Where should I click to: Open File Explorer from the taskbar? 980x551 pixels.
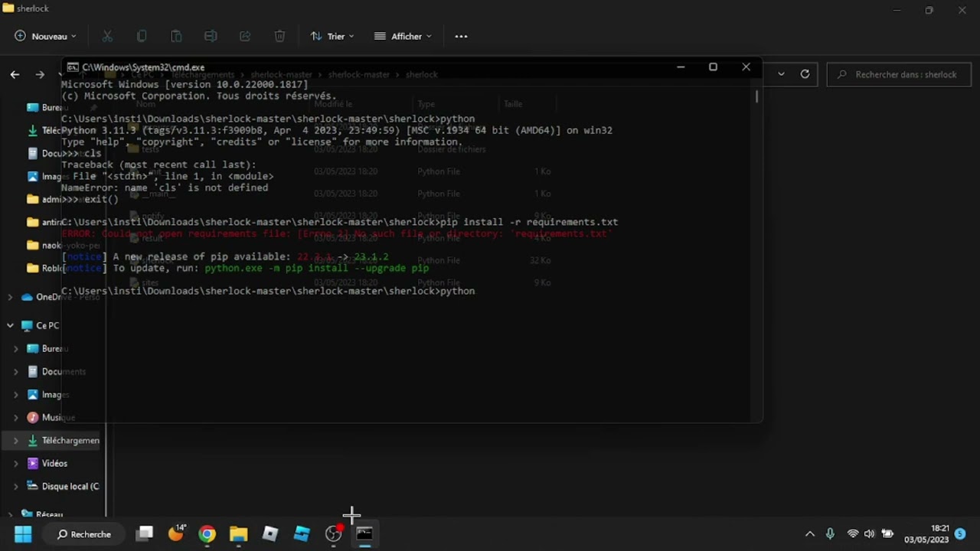tap(239, 534)
